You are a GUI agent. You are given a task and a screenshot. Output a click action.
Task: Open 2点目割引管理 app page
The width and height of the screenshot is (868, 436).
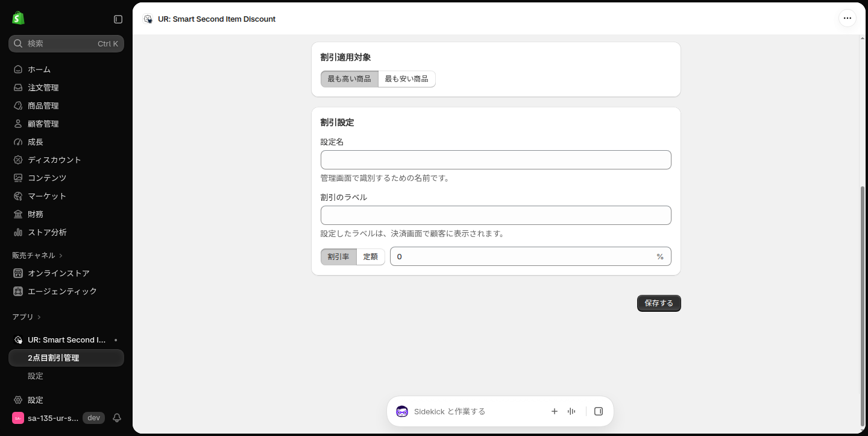(66, 358)
